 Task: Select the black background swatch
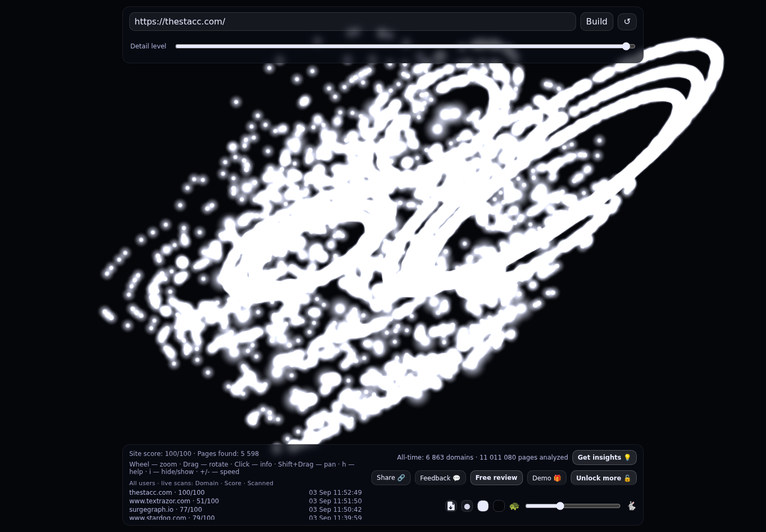point(499,506)
